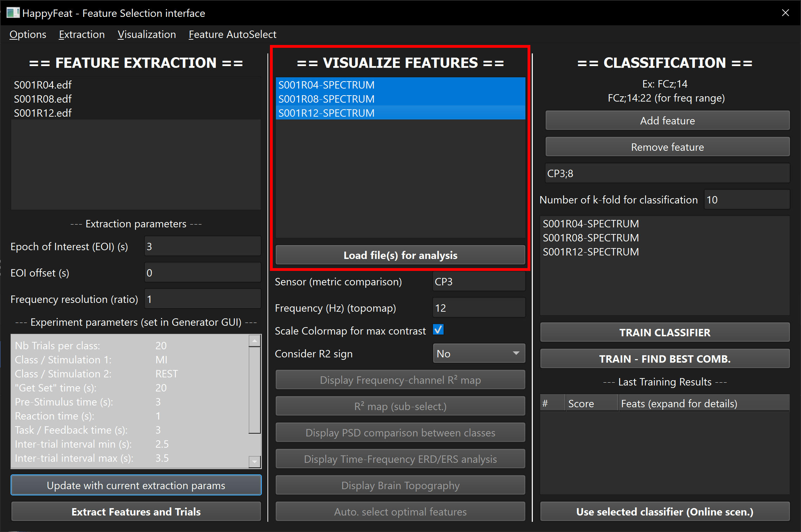
Task: Click Pre-Stimulus time (s) row
Action: point(130,402)
